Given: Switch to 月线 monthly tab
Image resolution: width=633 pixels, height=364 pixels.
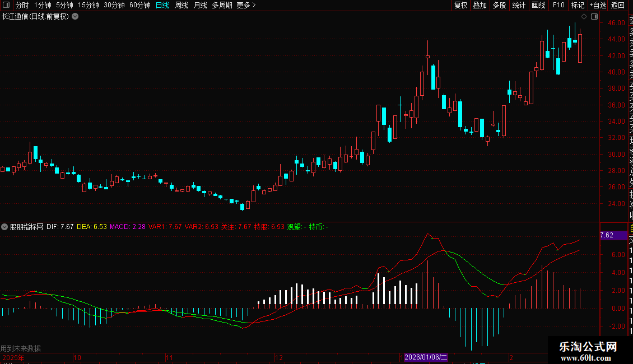Looking at the screenshot, I should click(200, 5).
